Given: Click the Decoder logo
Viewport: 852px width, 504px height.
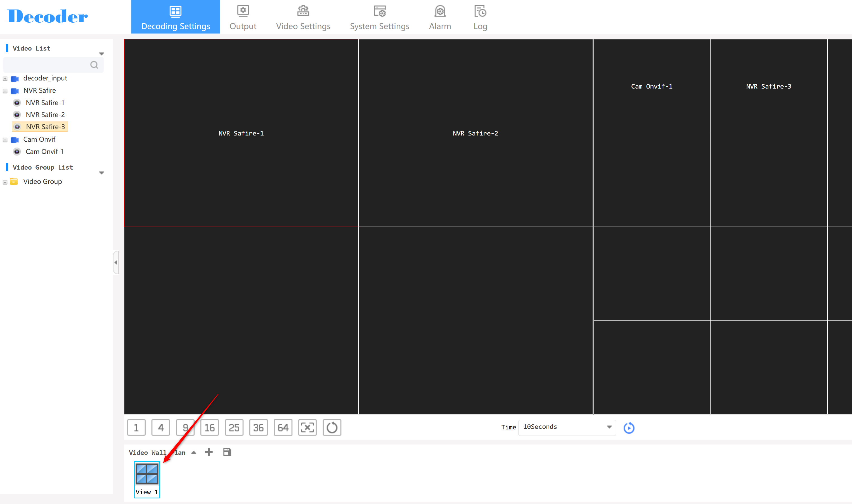Looking at the screenshot, I should (x=48, y=17).
